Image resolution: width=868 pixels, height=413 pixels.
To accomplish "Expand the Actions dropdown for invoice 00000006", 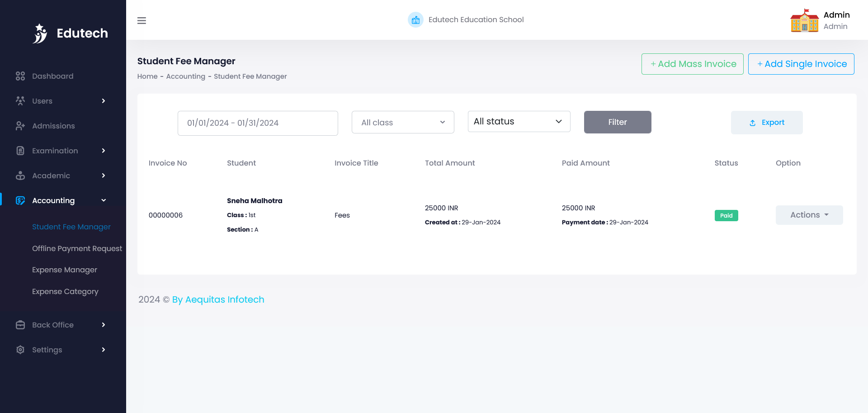I will 809,215.
